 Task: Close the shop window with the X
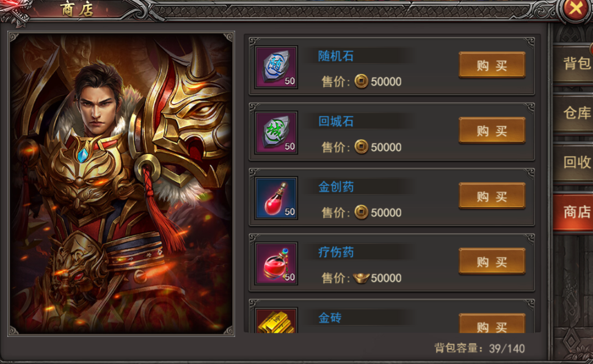[x=576, y=9]
